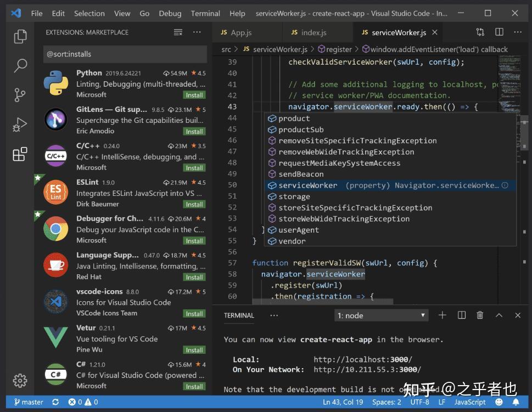
Task: Install the C/C++ extension
Action: (x=194, y=168)
